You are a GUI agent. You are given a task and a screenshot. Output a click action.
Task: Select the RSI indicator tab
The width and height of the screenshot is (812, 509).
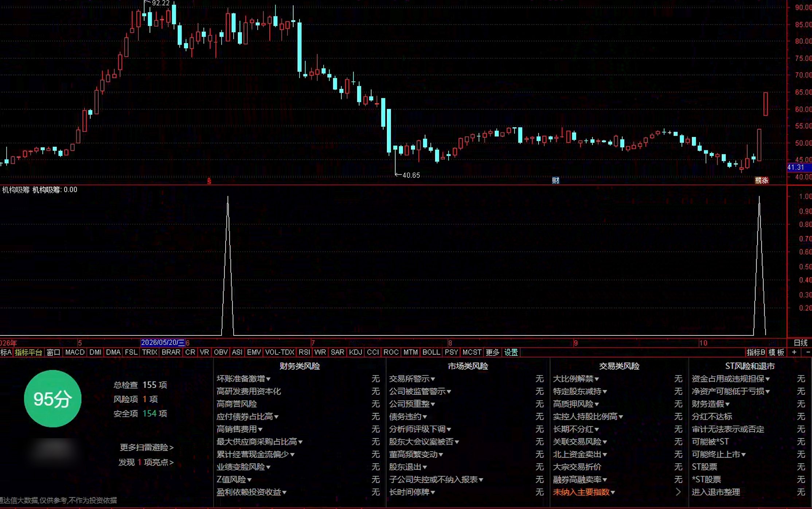click(x=304, y=352)
